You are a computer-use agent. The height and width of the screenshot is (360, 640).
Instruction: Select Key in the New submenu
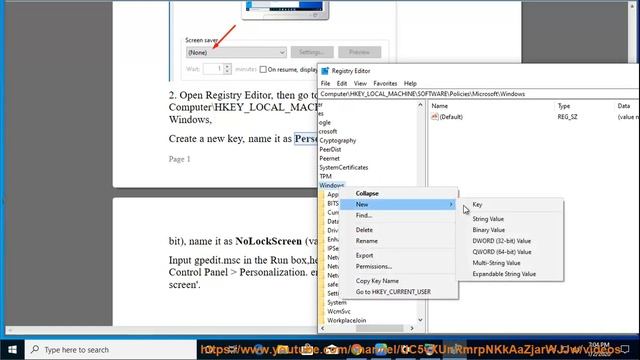pos(510,204)
